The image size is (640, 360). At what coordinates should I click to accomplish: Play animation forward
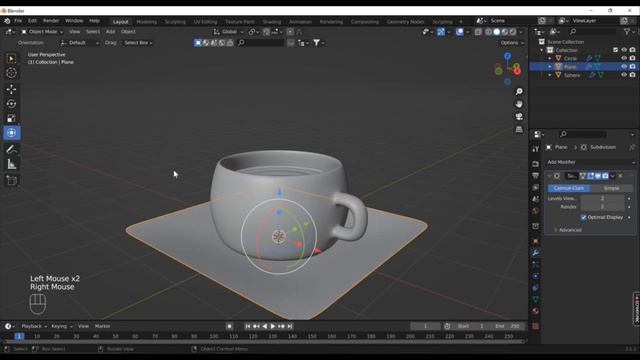click(273, 326)
